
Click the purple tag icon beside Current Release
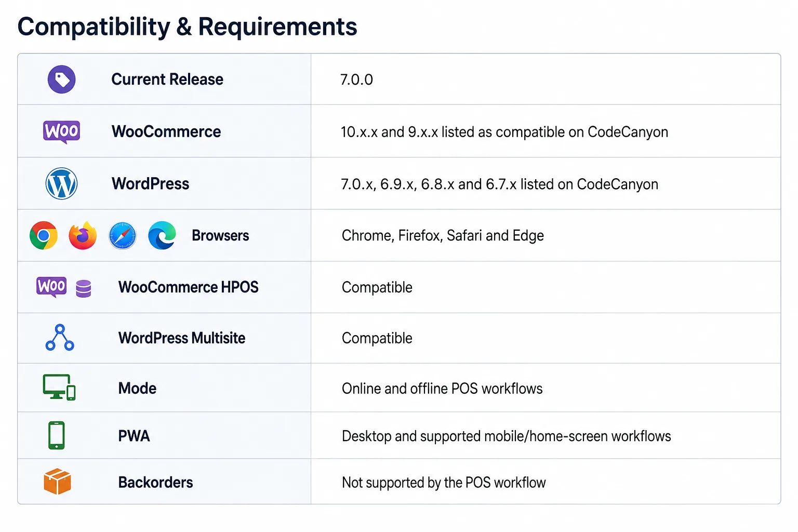coord(62,79)
